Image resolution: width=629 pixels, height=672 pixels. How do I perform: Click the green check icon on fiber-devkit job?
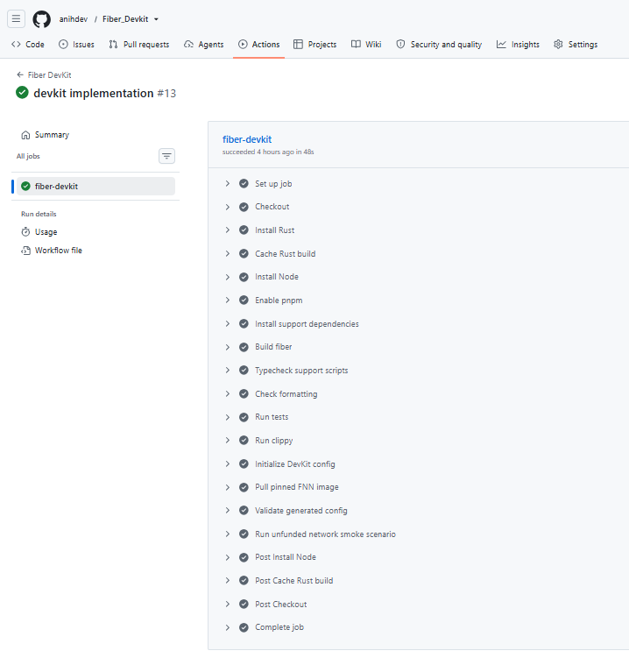(x=25, y=186)
